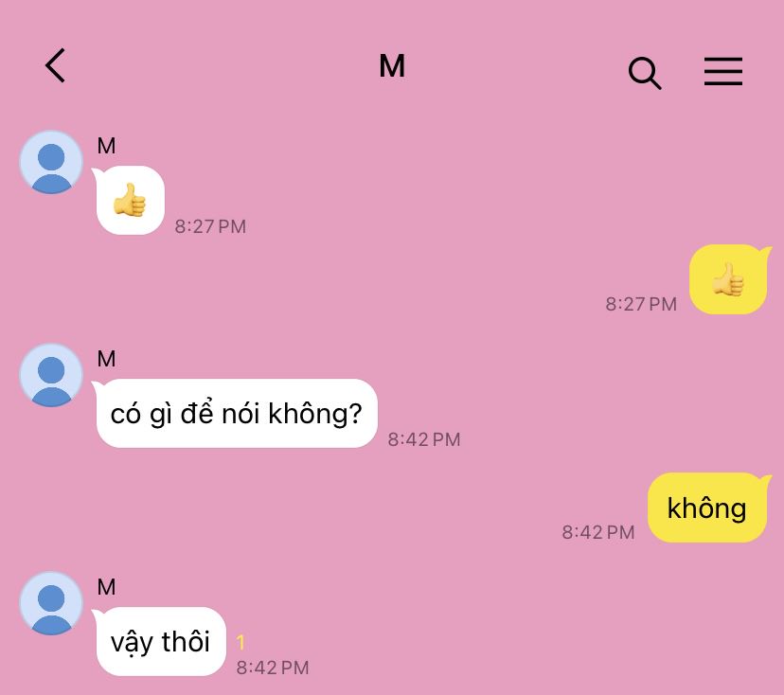Tap the 8:27 PM timestamp beside sent thumbs-up
The width and height of the screenshot is (784, 695).
[x=641, y=304]
